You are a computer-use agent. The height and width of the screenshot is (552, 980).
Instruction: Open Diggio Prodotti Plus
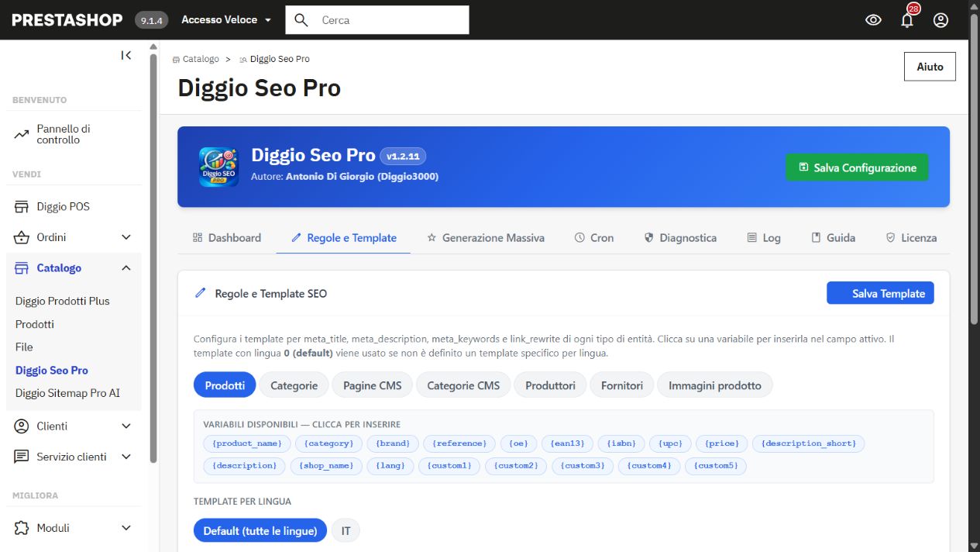tap(63, 301)
